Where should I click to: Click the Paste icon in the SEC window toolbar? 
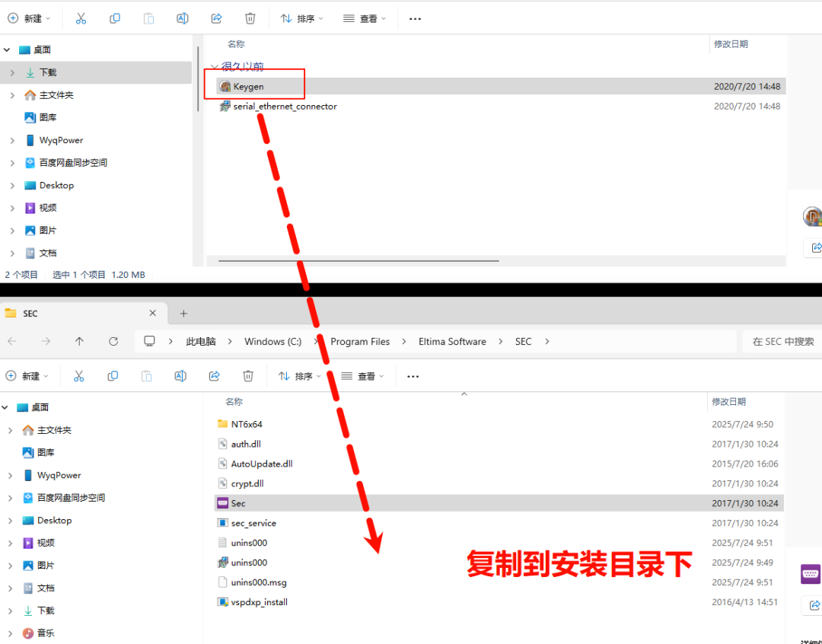click(x=146, y=376)
